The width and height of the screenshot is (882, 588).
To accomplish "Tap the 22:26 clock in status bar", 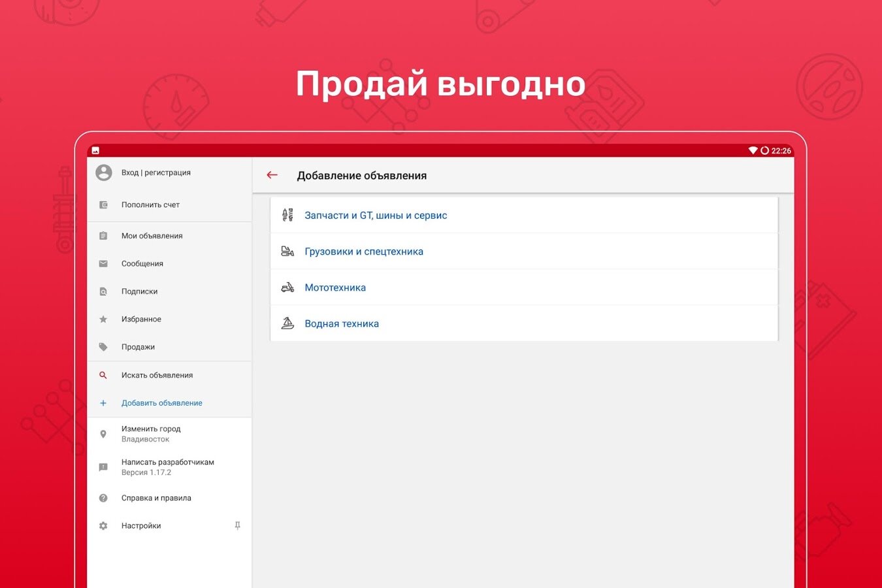I will [x=781, y=151].
